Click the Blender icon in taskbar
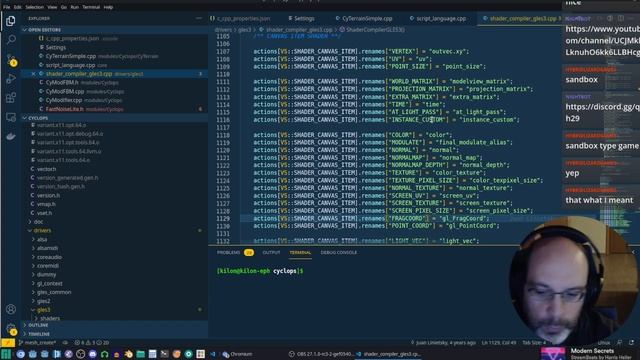 pos(129,354)
